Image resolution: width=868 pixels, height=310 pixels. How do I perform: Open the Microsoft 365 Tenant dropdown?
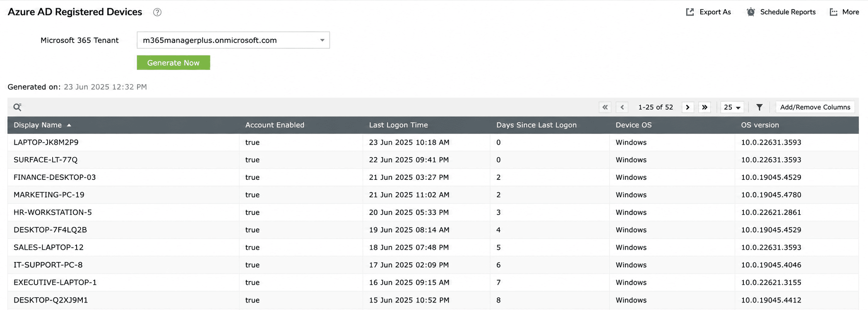pos(233,40)
